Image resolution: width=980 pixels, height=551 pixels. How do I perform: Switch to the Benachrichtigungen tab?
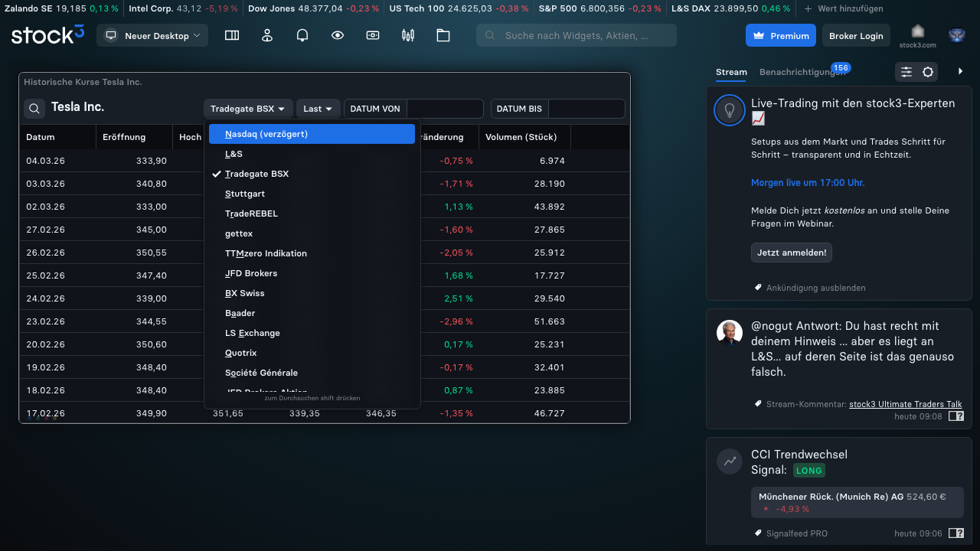click(x=798, y=71)
